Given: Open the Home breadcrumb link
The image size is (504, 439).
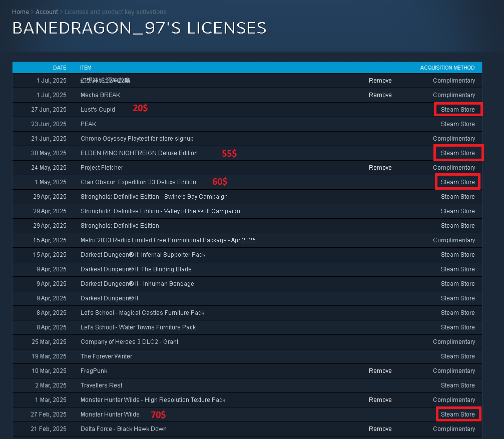Looking at the screenshot, I should [x=20, y=12].
